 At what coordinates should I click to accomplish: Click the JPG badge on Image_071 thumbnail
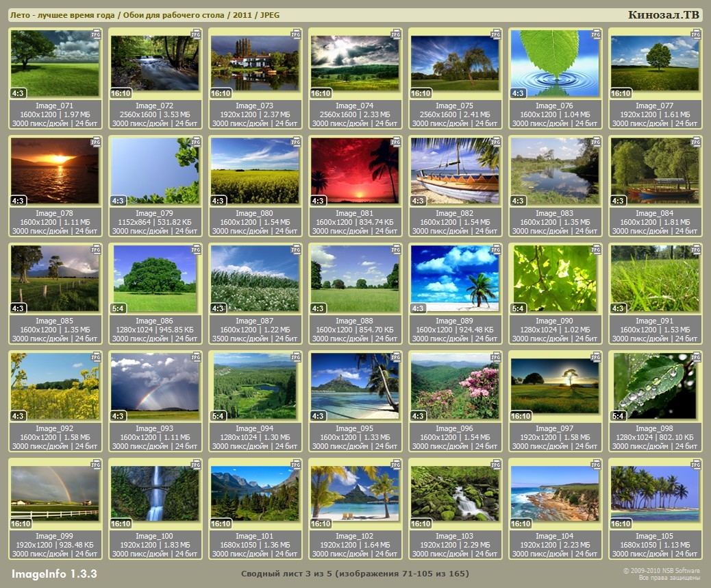(96, 34)
